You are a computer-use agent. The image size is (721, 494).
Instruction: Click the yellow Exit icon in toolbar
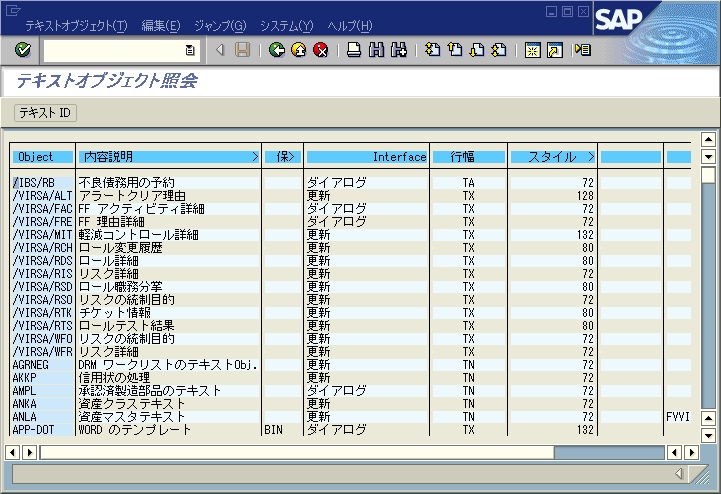298,50
